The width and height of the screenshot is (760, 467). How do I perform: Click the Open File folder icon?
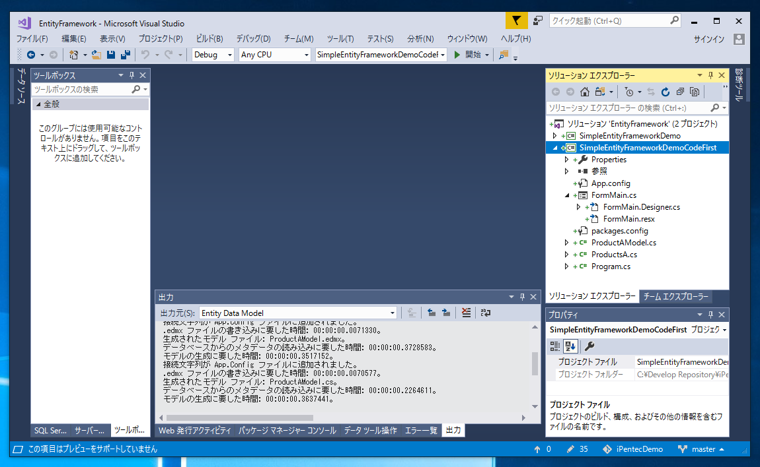[x=96, y=55]
